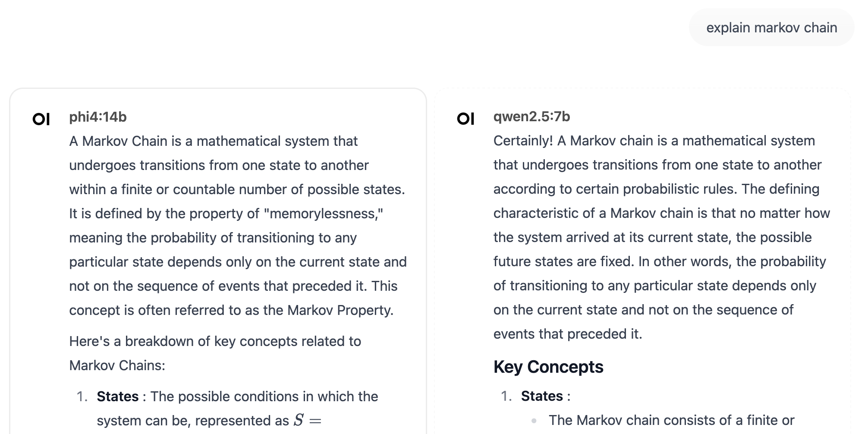Click the word "memorylessness" in phi4 paragraph
This screenshot has width=868, height=434.
pyautogui.click(x=324, y=214)
